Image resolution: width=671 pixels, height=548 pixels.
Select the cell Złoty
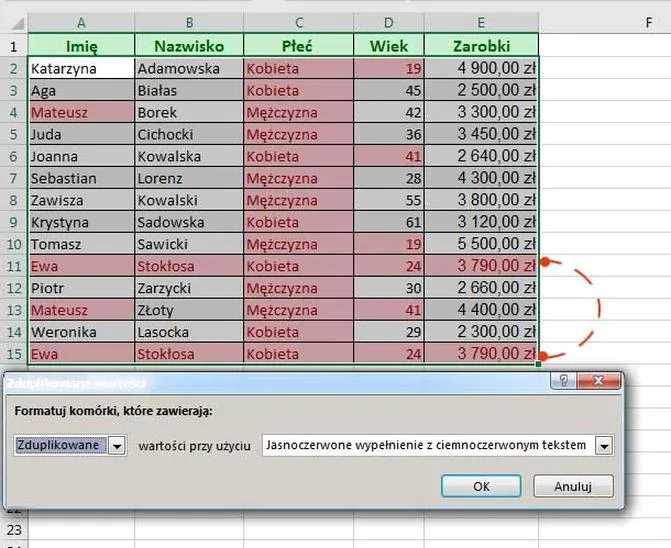point(189,310)
